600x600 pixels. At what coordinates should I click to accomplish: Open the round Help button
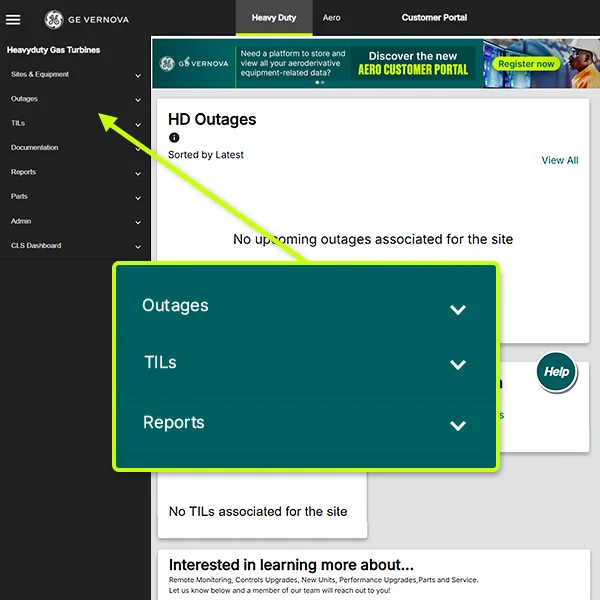(556, 372)
